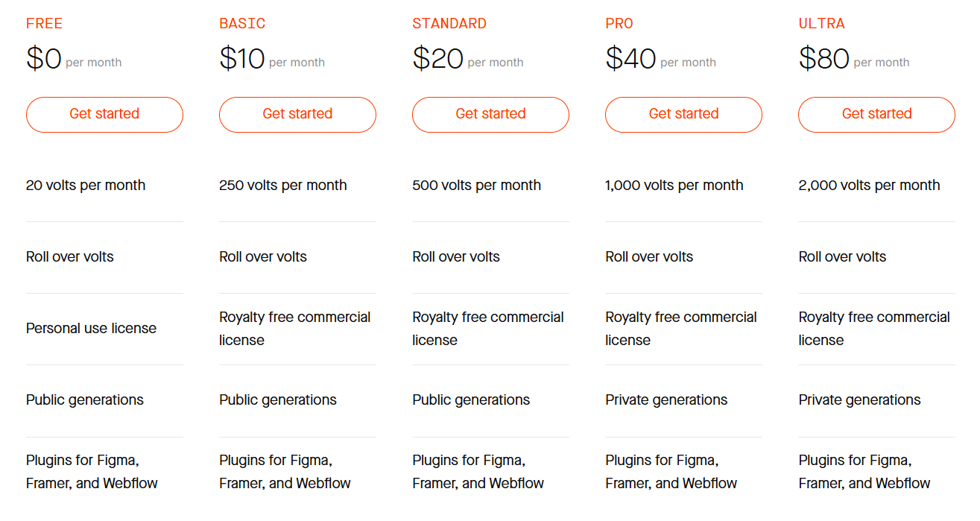980x521 pixels.
Task: Select Royalty free commercial license under STANDARD
Action: [487, 329]
